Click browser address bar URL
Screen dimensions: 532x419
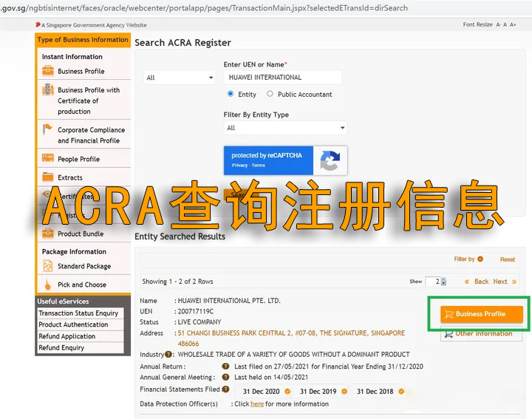[204, 8]
